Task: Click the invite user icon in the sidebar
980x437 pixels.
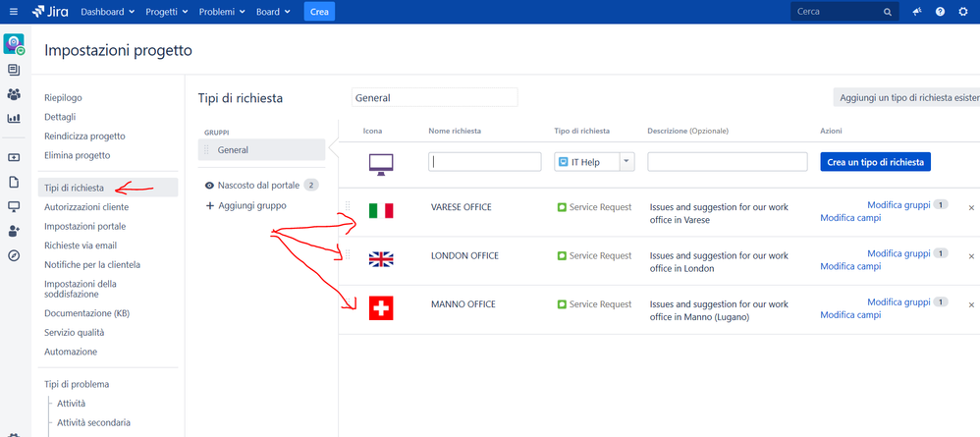Action: point(14,231)
